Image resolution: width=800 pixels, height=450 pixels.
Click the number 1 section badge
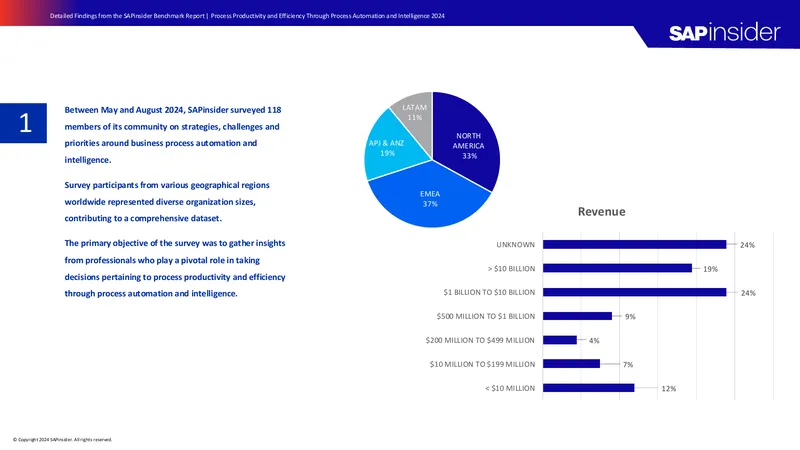[x=23, y=123]
